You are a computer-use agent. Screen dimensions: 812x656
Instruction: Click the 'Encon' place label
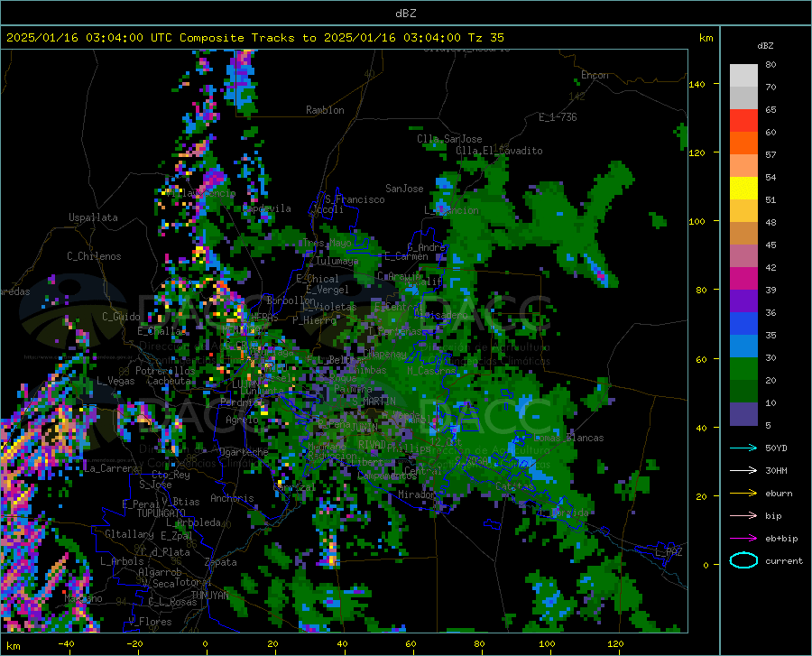[595, 75]
